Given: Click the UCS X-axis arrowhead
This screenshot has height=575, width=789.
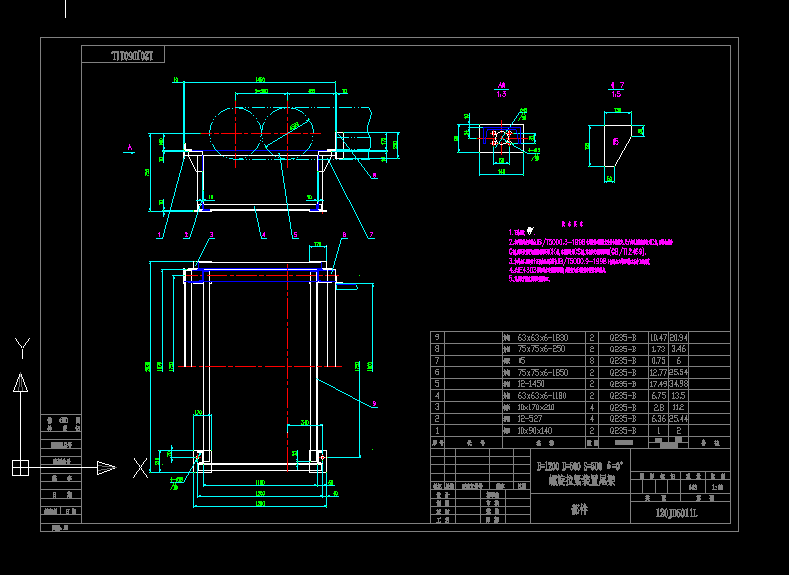Looking at the screenshot, I should [107, 467].
